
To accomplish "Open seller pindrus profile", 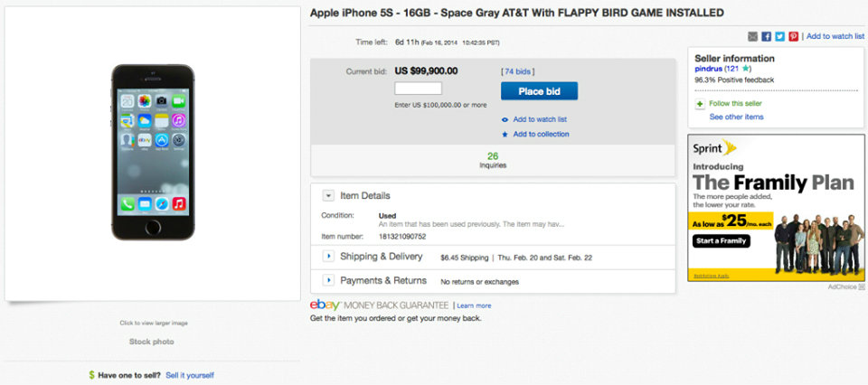I will 708,69.
